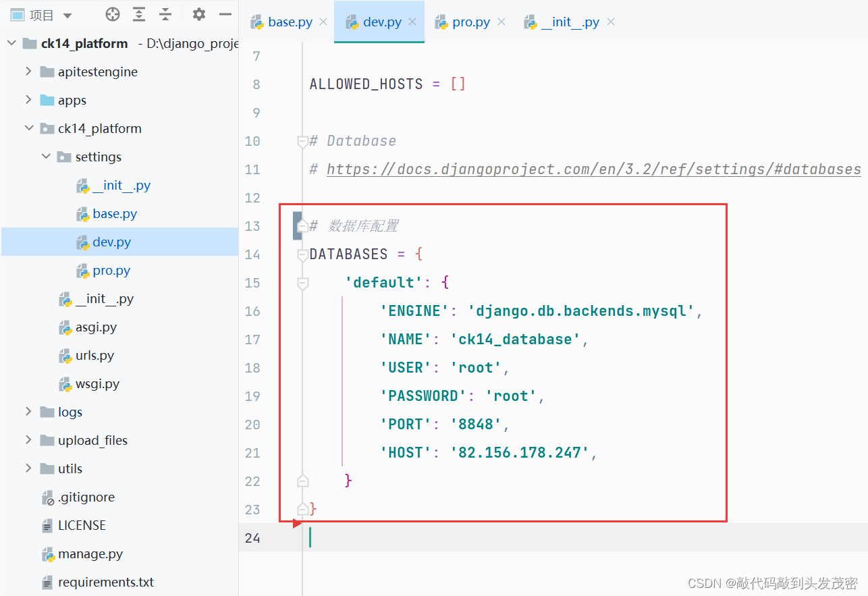Click the apitestengine folder icon
The width and height of the screenshot is (868, 596).
[47, 72]
